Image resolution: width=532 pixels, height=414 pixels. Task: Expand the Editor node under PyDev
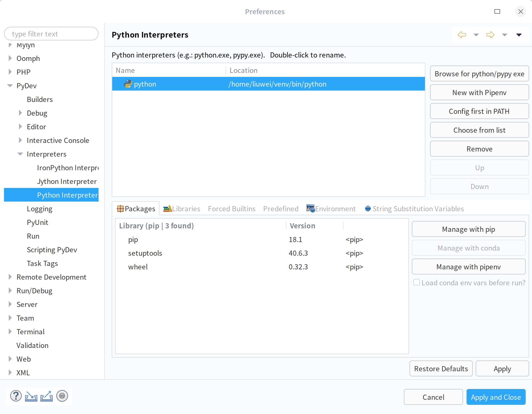pos(21,126)
